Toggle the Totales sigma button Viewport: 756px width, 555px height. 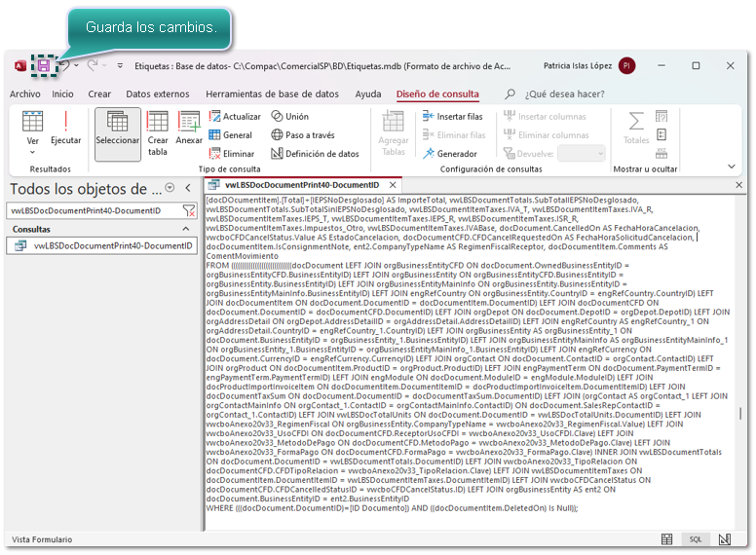(636, 128)
